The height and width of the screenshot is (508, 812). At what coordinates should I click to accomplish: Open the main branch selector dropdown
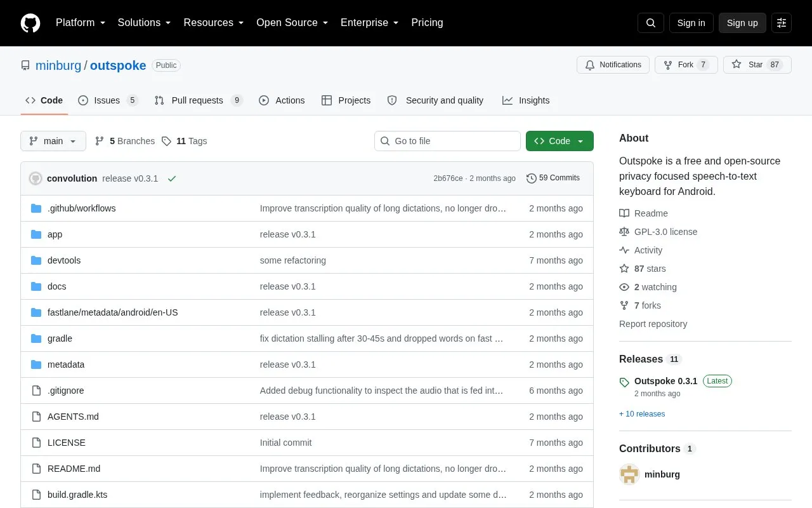[53, 141]
